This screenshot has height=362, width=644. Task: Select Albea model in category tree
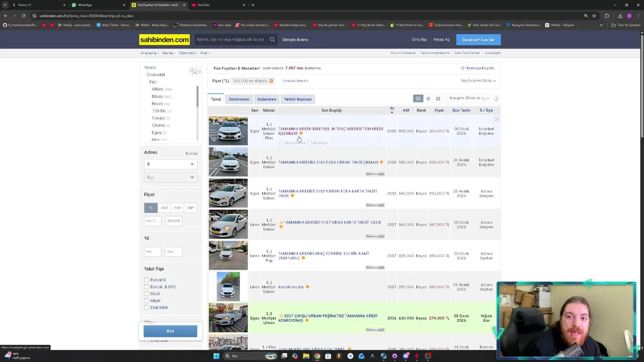(x=157, y=89)
